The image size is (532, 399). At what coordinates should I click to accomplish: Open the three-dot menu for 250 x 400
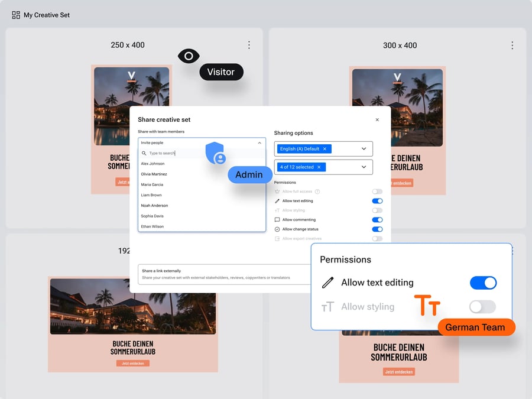pyautogui.click(x=249, y=45)
